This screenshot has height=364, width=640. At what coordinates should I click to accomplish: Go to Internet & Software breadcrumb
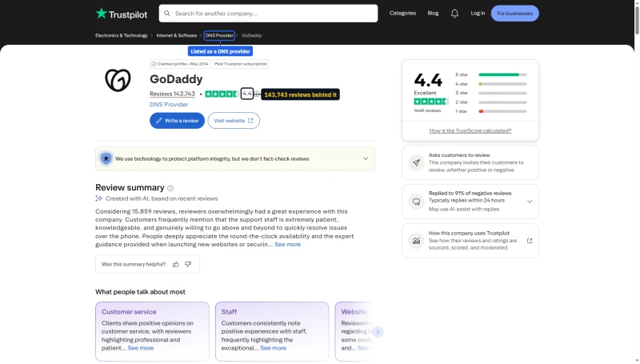tap(176, 35)
